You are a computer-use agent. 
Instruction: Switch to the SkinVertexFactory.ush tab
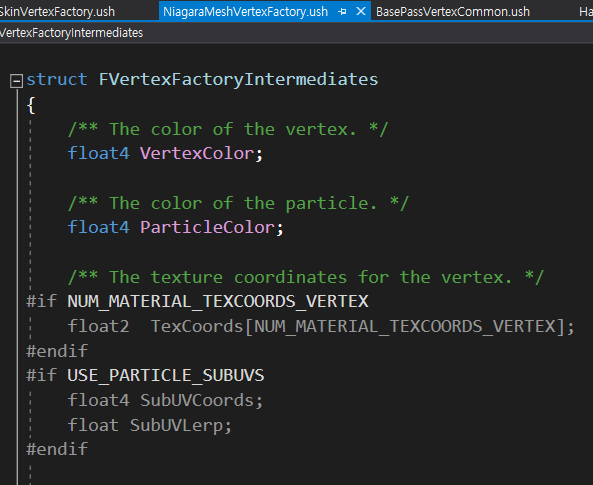coord(57,11)
